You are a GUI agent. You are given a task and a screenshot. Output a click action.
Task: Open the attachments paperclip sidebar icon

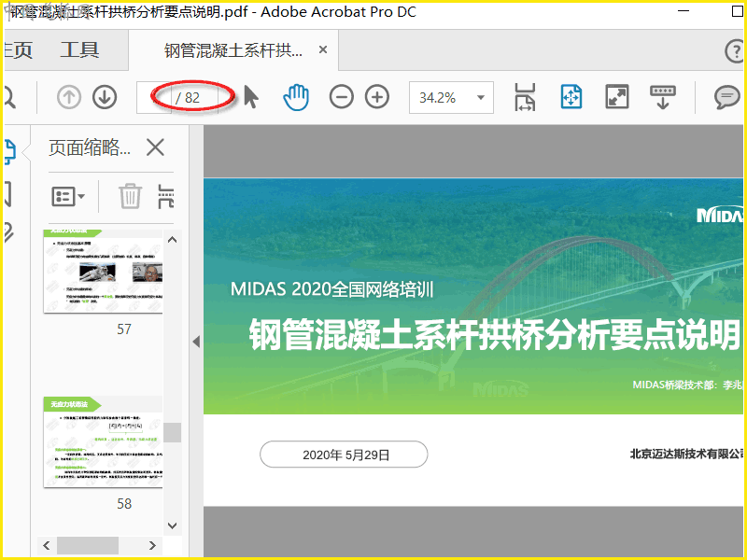pos(8,232)
